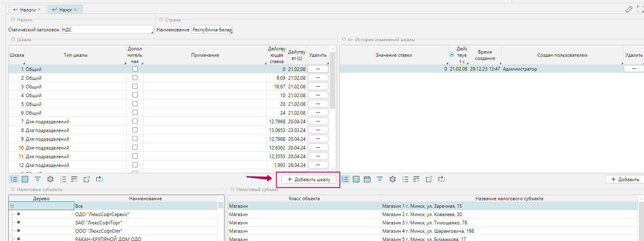Collapse the Шкала section

(x=13, y=39)
